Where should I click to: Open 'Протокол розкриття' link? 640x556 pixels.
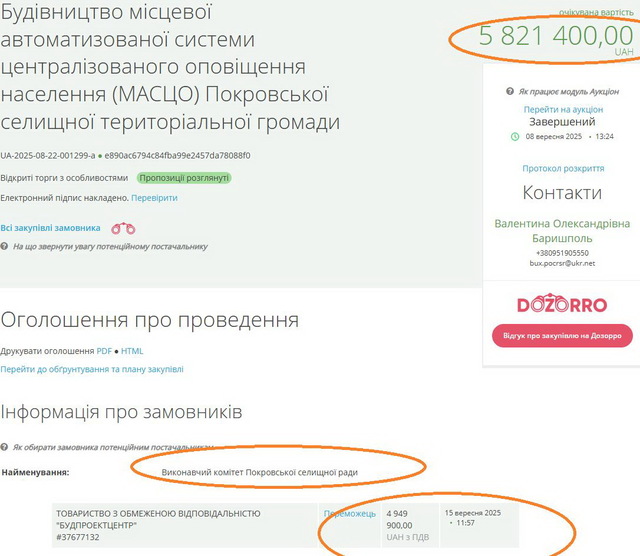tap(563, 168)
